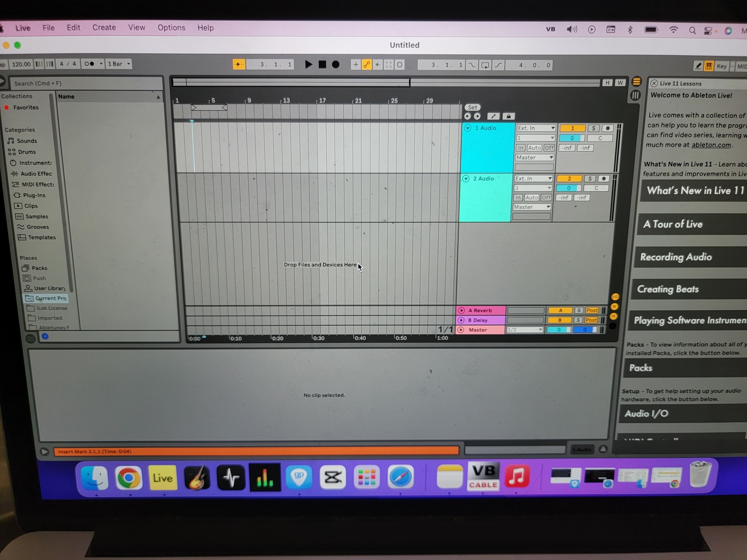This screenshot has height=560, width=747.
Task: Open Key Map mode
Action: coord(722,66)
